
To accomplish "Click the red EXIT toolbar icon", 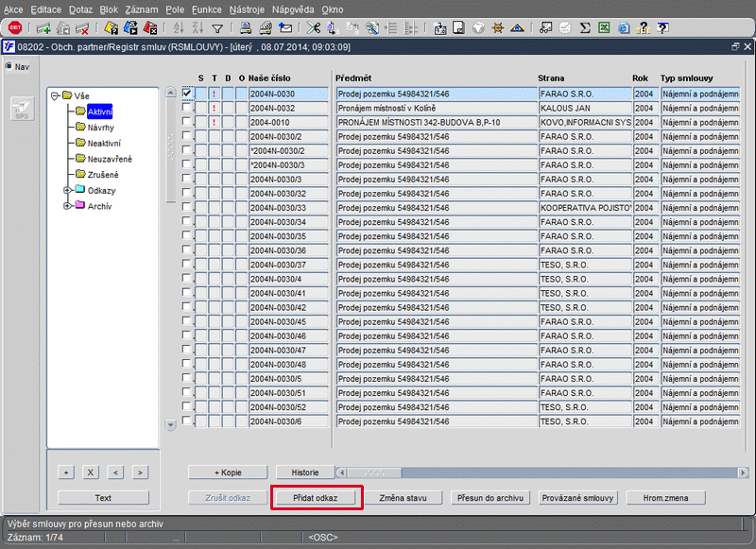I will (15, 28).
